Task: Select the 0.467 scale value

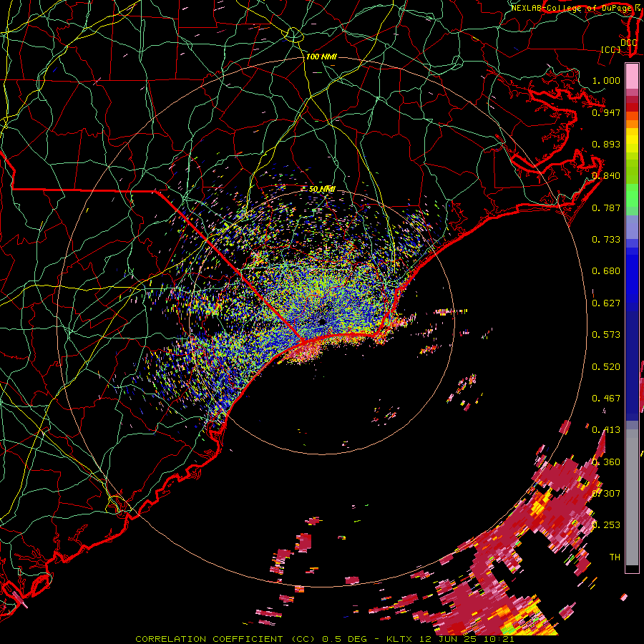Action: point(606,399)
